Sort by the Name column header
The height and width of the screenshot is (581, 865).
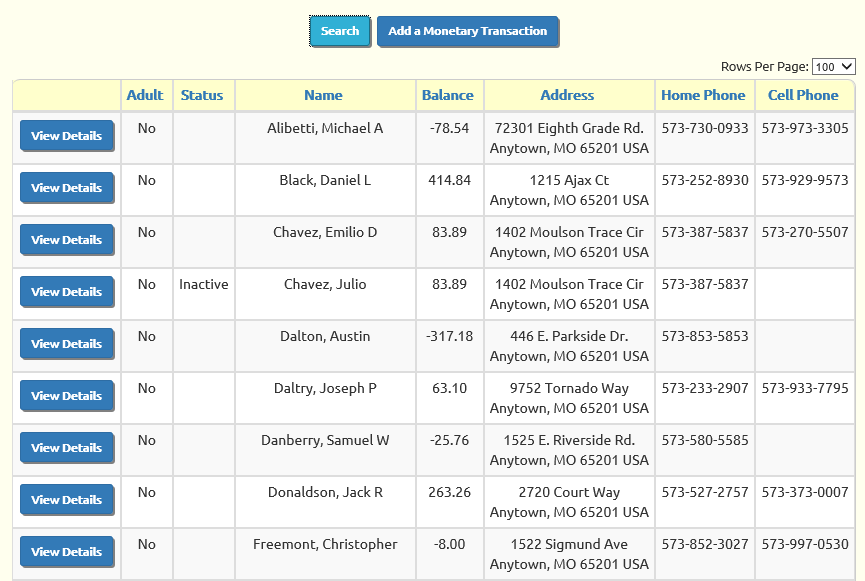coord(323,95)
